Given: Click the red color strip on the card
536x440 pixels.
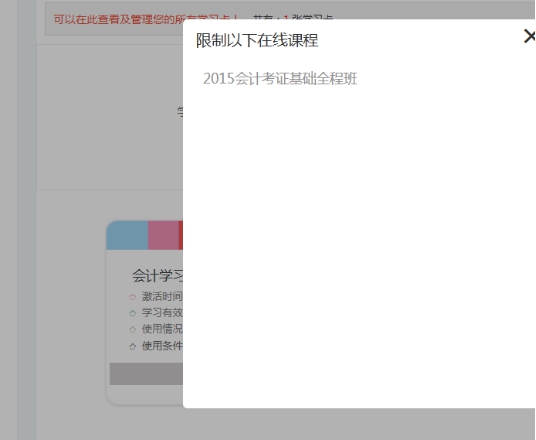Looking at the screenshot, I should point(180,235).
